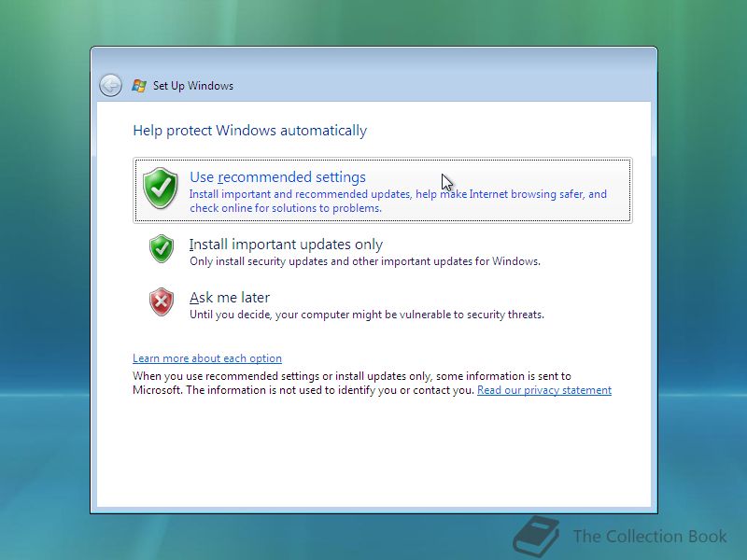The image size is (747, 560).
Task: Click description 'Only install security updates and other important updates'
Action: [x=365, y=261]
